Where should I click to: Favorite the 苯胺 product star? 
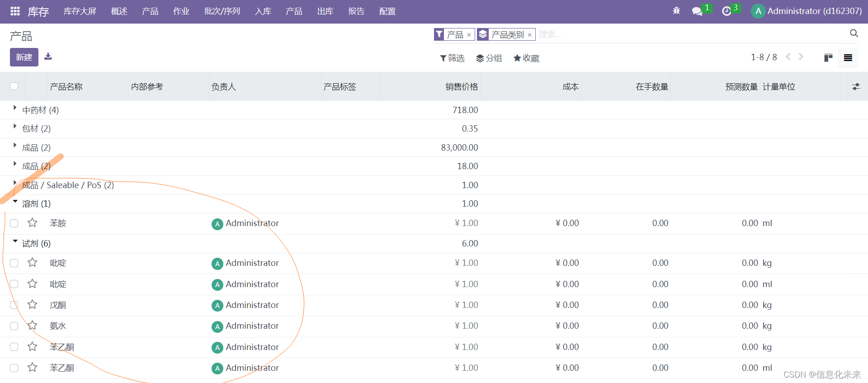[x=32, y=223]
